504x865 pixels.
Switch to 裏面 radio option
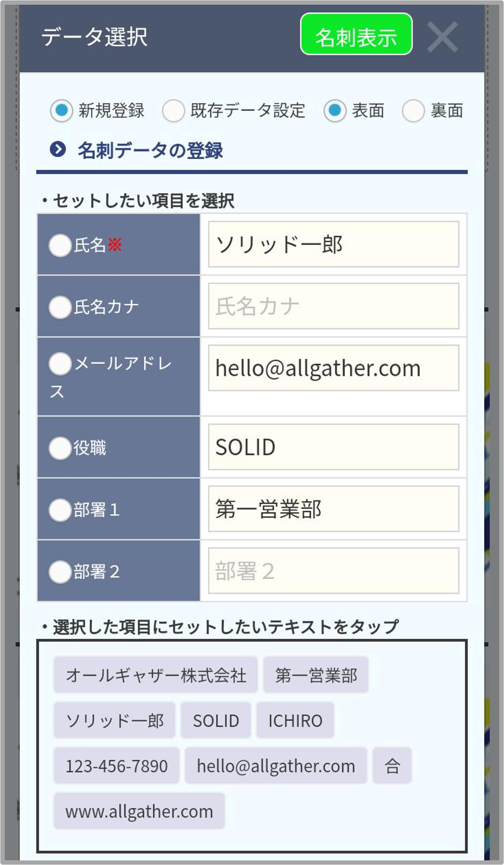[x=413, y=111]
